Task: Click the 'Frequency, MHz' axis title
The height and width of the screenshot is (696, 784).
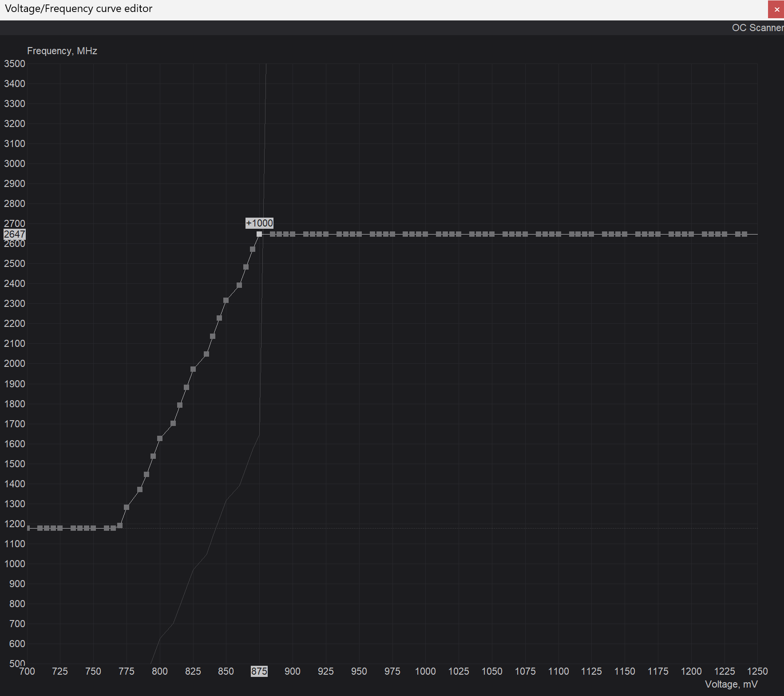Action: click(62, 51)
